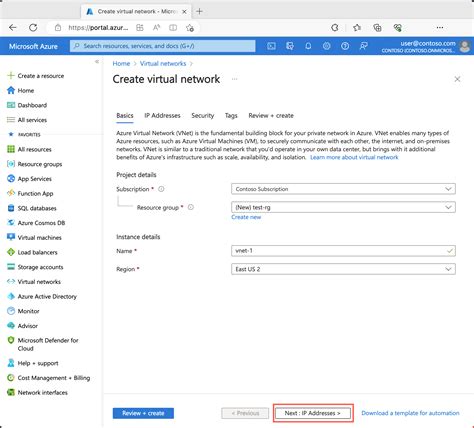Open Azure Active Directory in sidebar
This screenshot has width=474, height=428.
pos(42,296)
